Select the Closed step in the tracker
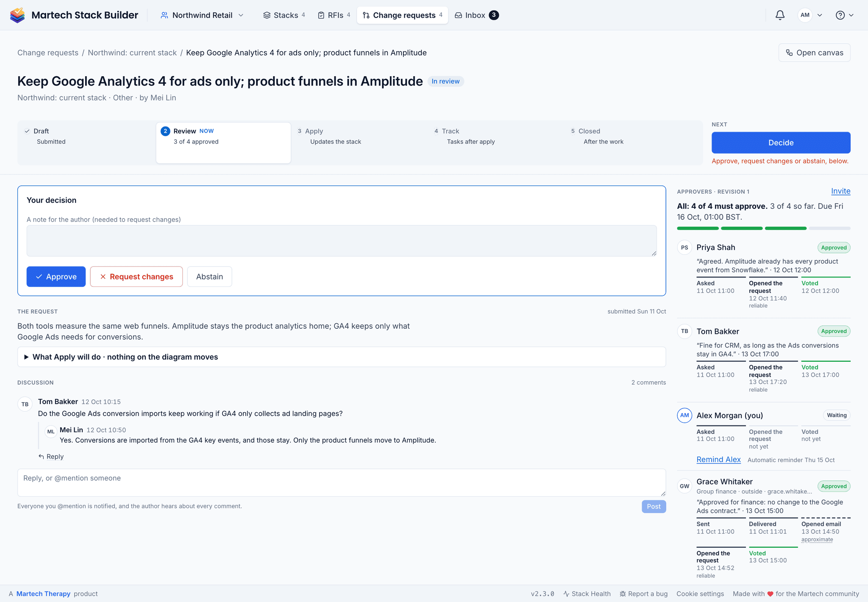 click(634, 143)
